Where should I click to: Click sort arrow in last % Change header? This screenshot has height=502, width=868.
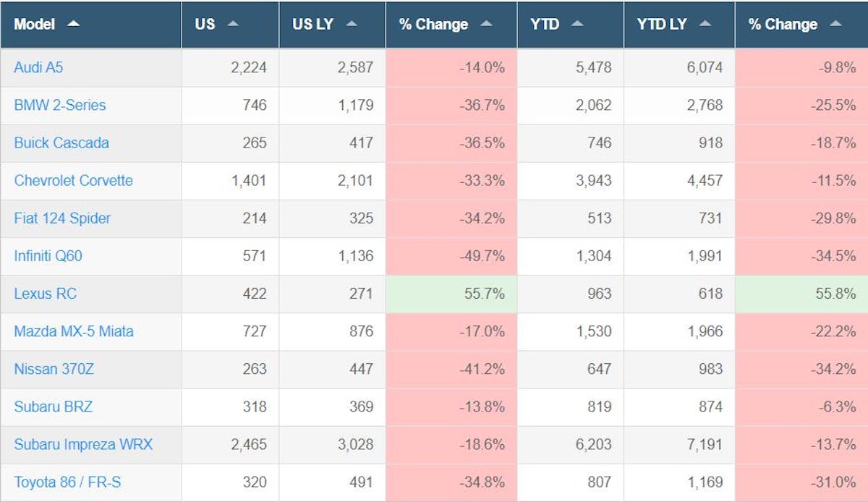835,24
